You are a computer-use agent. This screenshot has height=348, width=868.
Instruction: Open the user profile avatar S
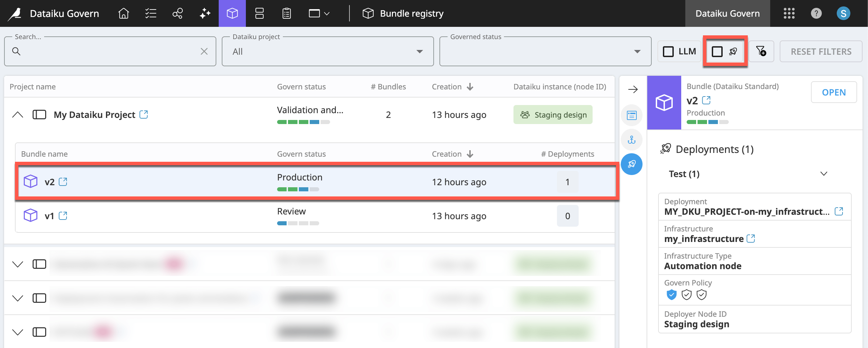(843, 13)
